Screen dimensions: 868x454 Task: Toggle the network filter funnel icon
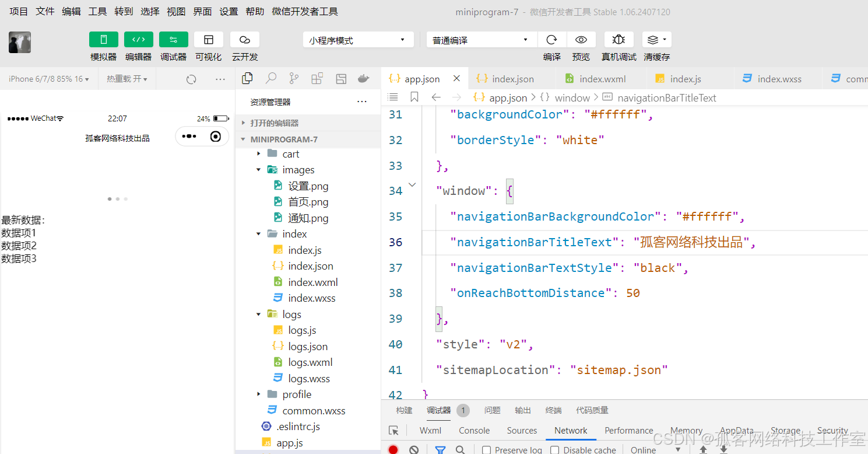tap(440, 450)
